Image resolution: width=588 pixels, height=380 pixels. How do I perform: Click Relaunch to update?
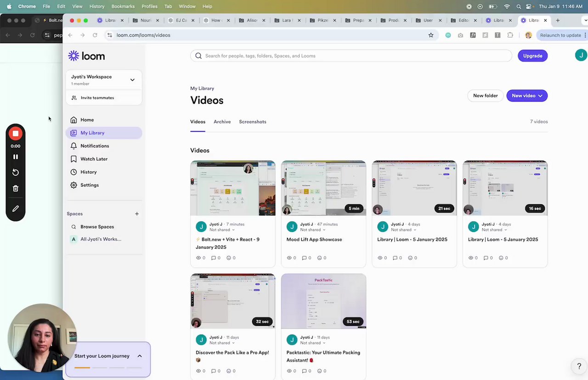pyautogui.click(x=560, y=35)
